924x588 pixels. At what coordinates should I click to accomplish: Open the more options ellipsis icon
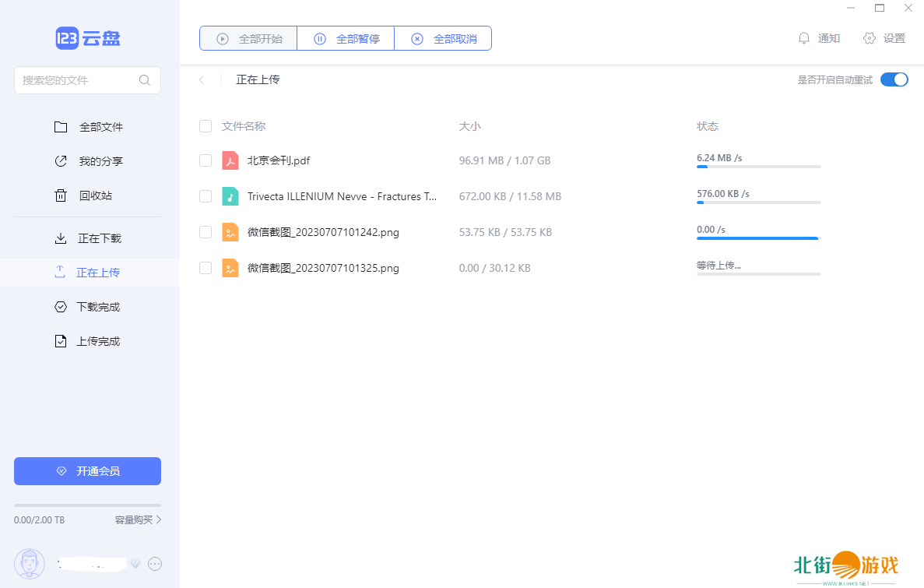pyautogui.click(x=155, y=563)
